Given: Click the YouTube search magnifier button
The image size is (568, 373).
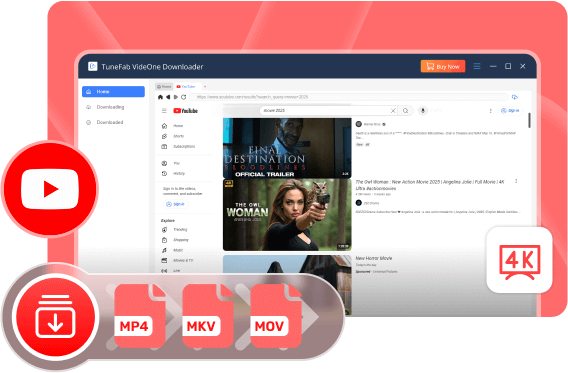Looking at the screenshot, I should [x=406, y=111].
